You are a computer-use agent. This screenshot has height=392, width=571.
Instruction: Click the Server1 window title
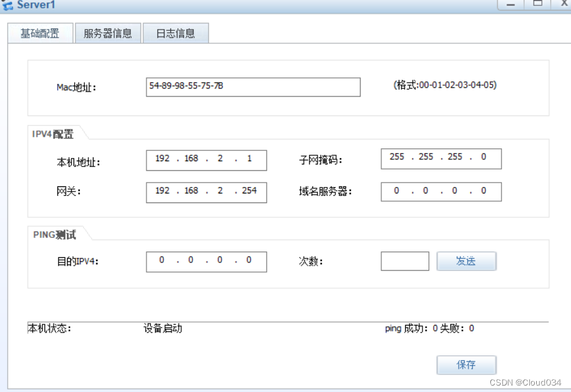point(35,5)
